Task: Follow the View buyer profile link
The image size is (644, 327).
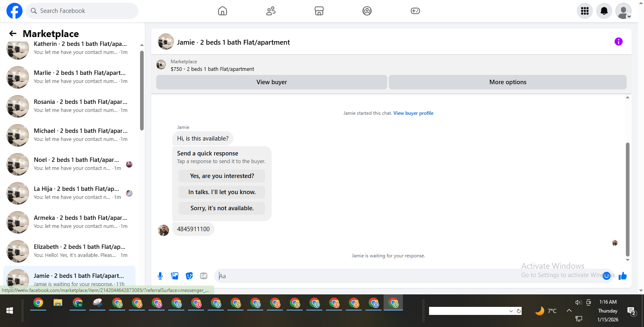Action: point(413,113)
